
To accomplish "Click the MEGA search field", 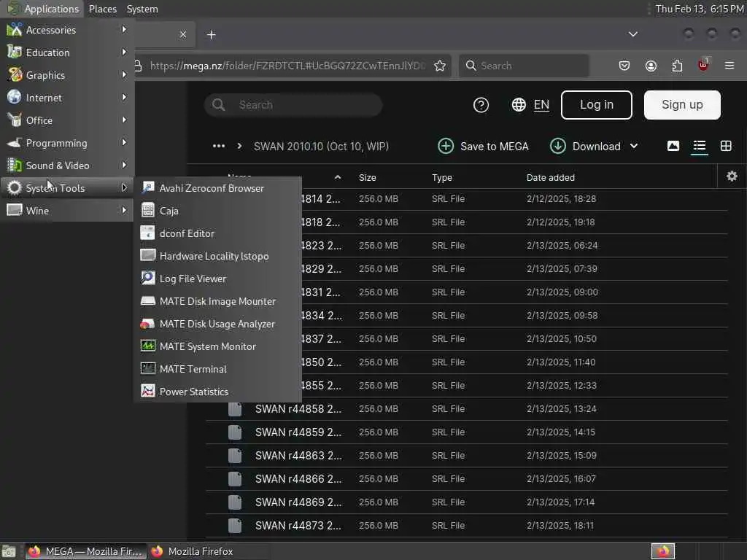I will pyautogui.click(x=293, y=105).
